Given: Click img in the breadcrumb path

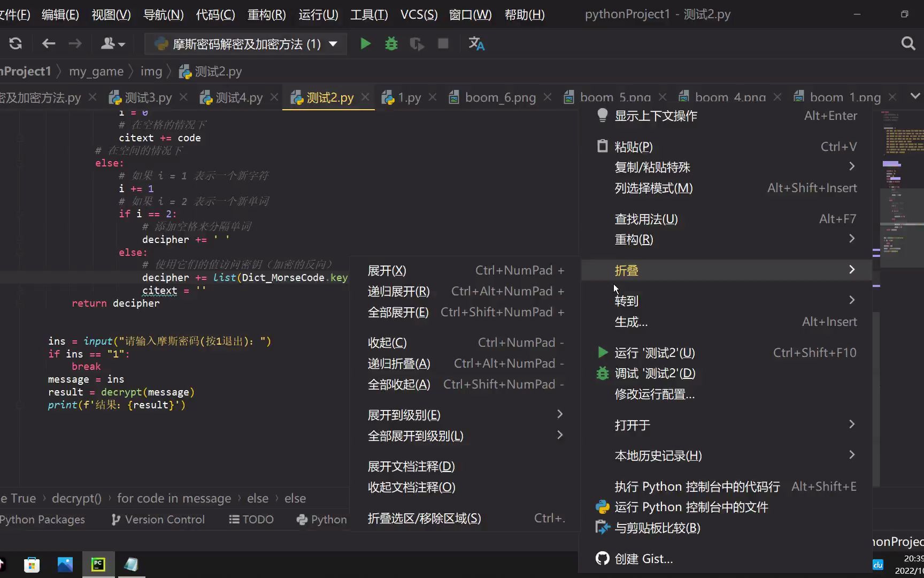Looking at the screenshot, I should pos(151,71).
